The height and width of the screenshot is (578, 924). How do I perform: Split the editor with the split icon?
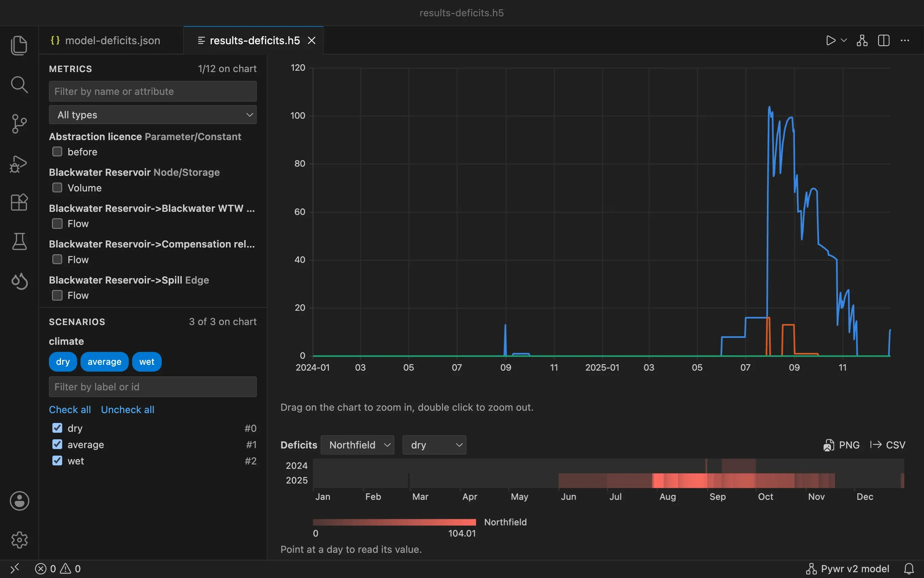coord(884,40)
